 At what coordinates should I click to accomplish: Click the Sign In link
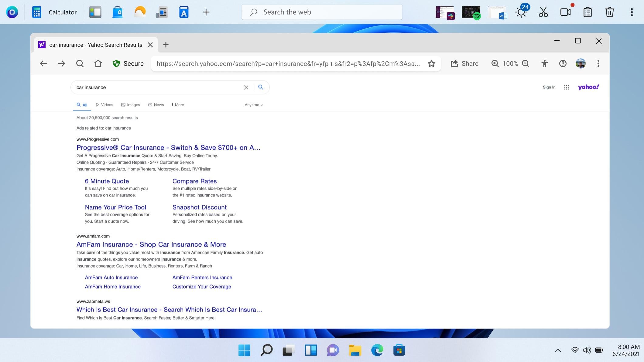(x=549, y=87)
